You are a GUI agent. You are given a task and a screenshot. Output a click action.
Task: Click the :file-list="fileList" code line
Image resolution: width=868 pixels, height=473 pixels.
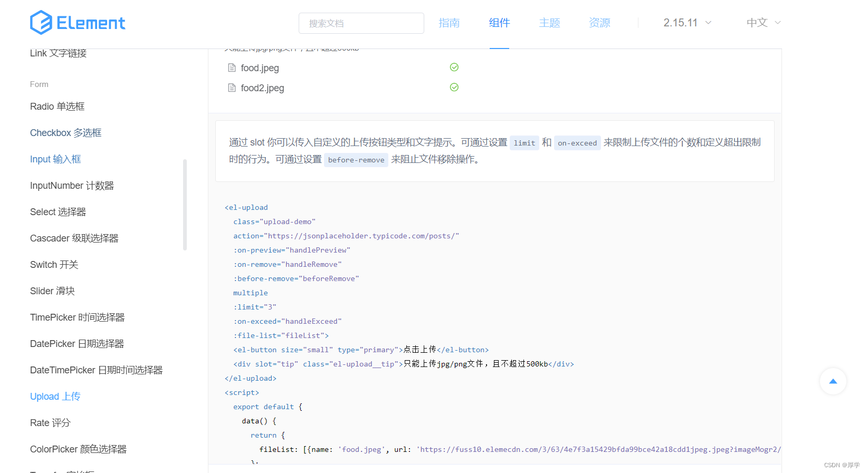coord(281,336)
